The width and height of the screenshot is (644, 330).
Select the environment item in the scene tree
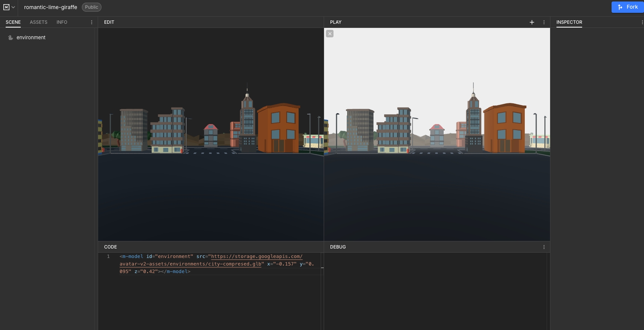[31, 38]
